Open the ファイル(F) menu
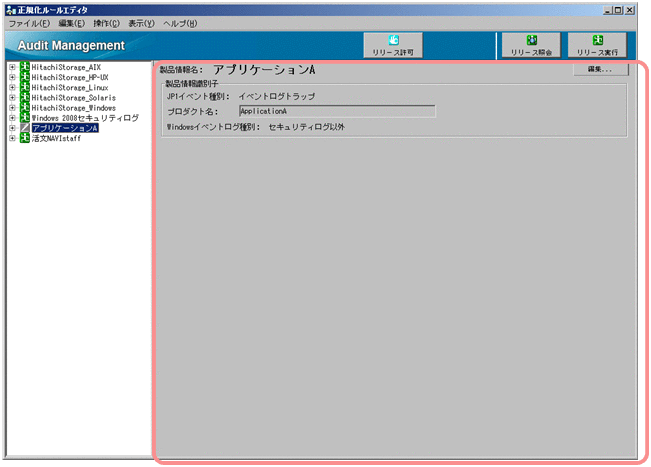The height and width of the screenshot is (467, 651). click(x=29, y=23)
